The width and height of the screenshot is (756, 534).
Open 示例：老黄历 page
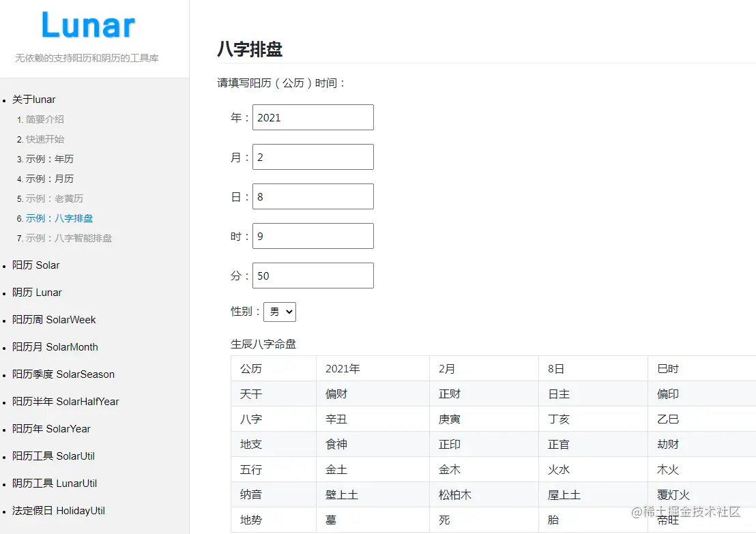pyautogui.click(x=55, y=198)
